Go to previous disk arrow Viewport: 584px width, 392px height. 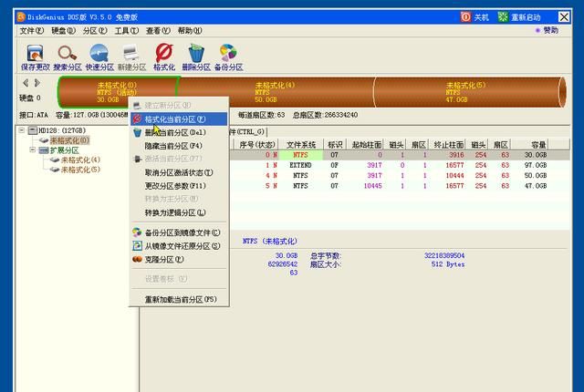coord(26,83)
